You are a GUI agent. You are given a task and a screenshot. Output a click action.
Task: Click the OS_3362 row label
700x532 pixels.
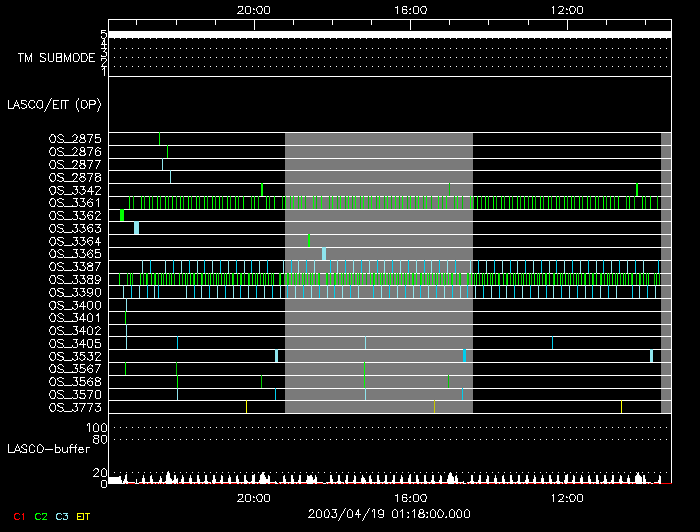(x=75, y=216)
